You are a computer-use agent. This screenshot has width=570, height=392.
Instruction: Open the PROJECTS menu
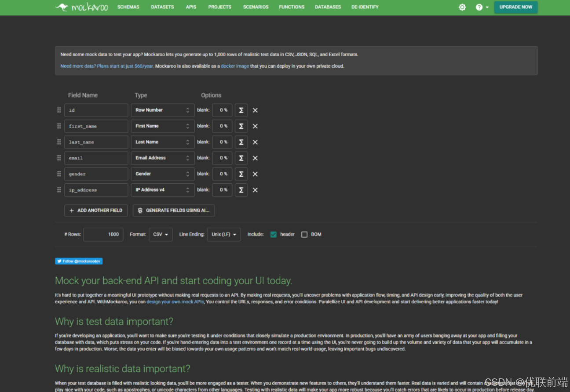(x=220, y=7)
